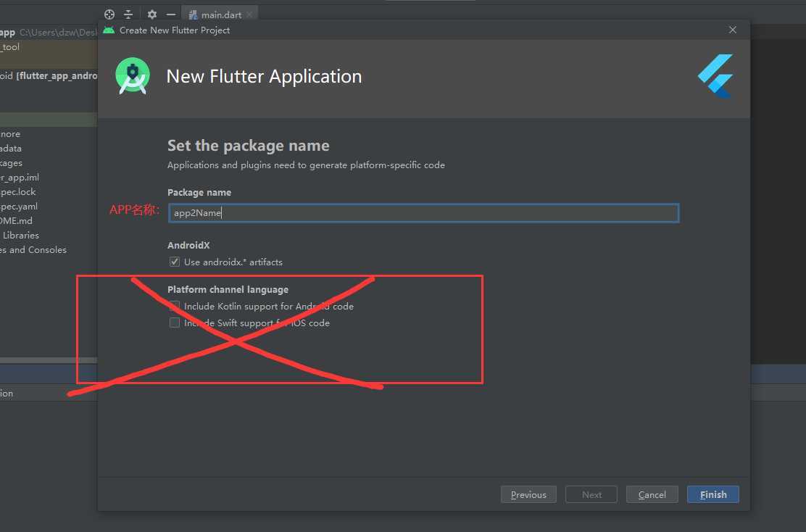Hide the project panel with minimize dash icon

pyautogui.click(x=171, y=14)
